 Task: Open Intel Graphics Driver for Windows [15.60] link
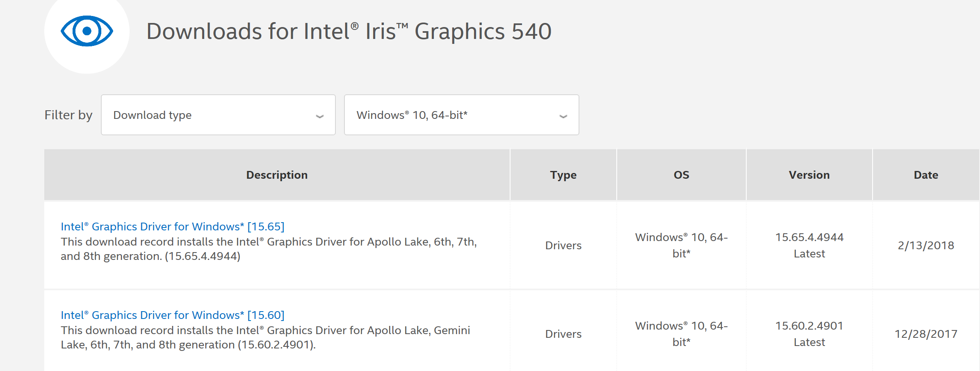click(172, 315)
